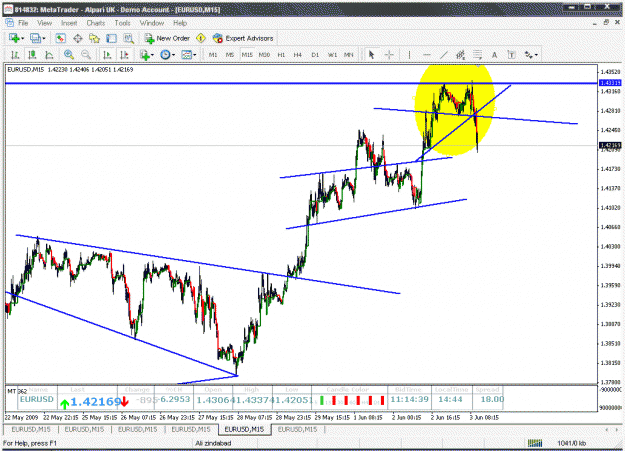Open the Indicators list button
Viewport: 625px width, 451px height.
tap(145, 55)
